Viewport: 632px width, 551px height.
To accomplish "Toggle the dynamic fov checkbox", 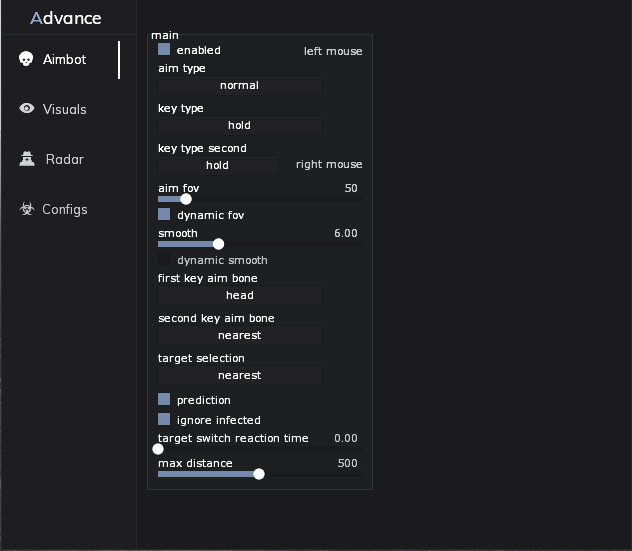I will (x=164, y=215).
